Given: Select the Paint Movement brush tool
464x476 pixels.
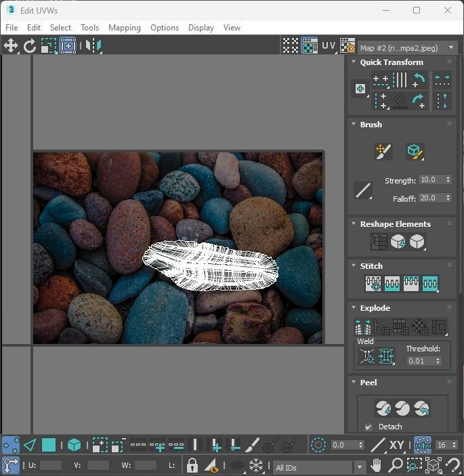Looking at the screenshot, I should coord(383,152).
